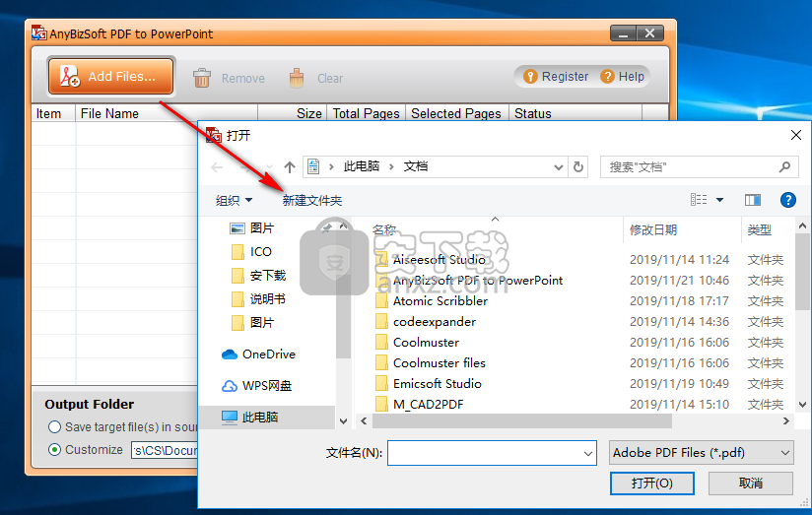The width and height of the screenshot is (812, 515).
Task: Click the horizontal scroll left arrow
Action: tap(364, 421)
